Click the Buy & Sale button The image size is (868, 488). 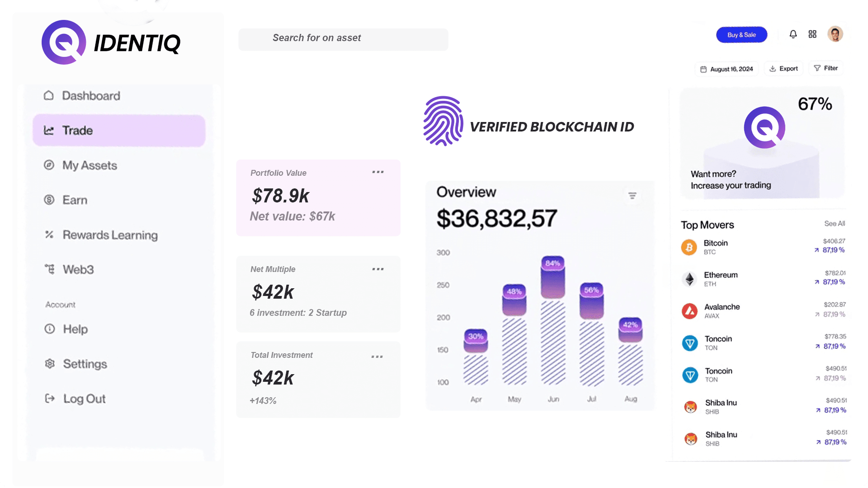[x=741, y=34]
